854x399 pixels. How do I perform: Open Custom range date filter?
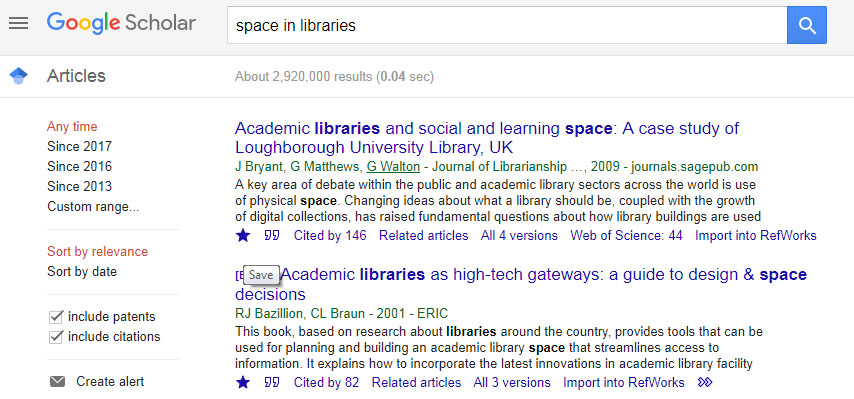(93, 206)
